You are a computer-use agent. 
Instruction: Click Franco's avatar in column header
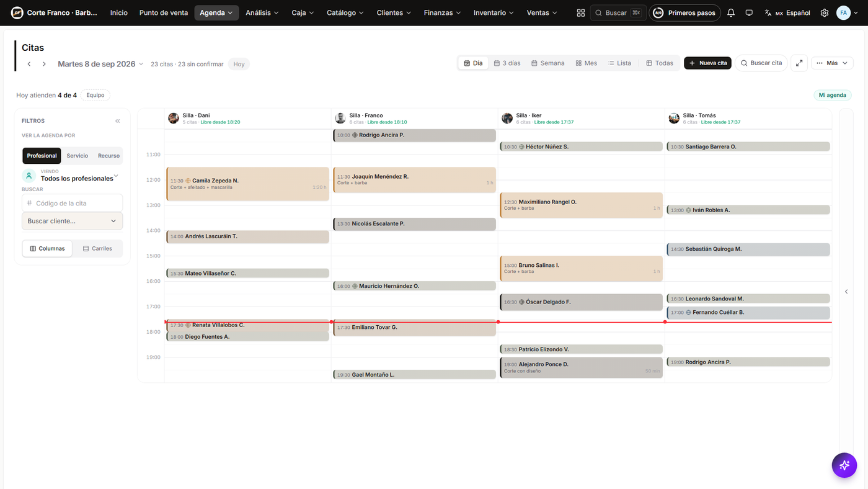(340, 118)
